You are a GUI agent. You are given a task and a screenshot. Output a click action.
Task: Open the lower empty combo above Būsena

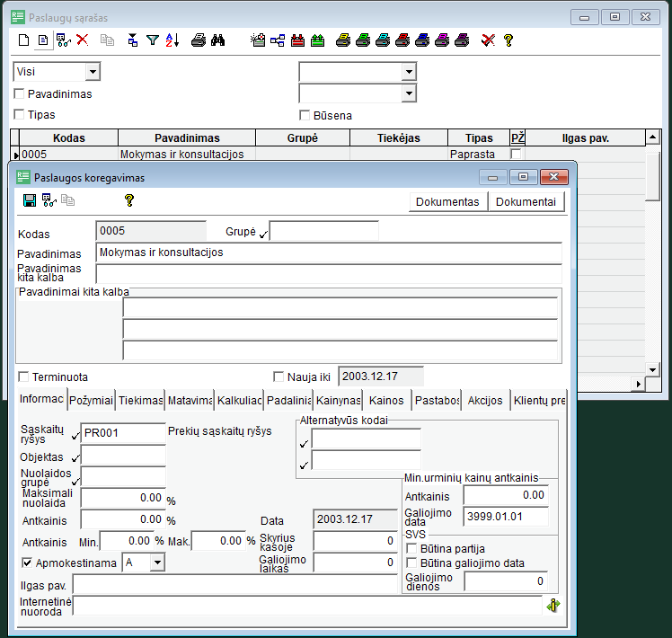coord(409,93)
